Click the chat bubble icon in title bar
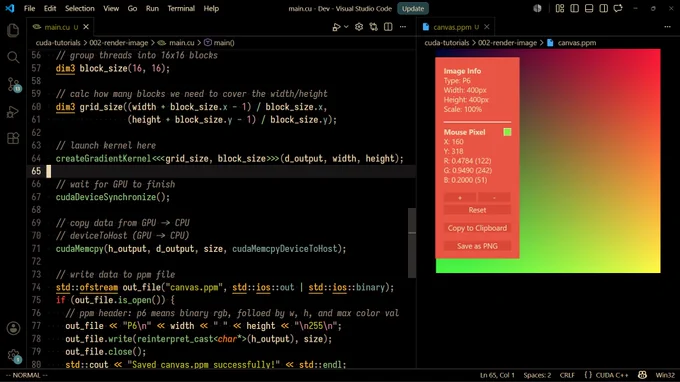The image size is (680, 382). 618,8
